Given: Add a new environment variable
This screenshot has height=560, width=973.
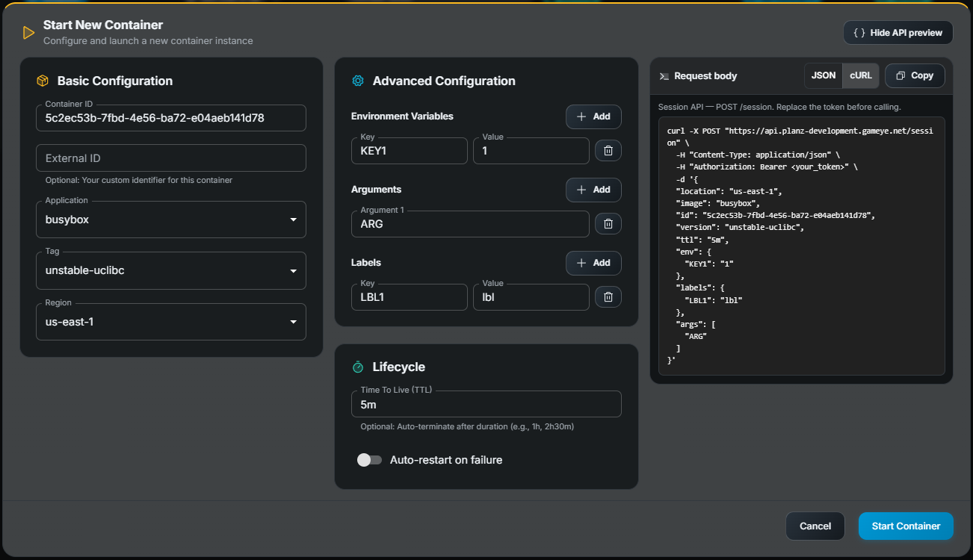Looking at the screenshot, I should (x=593, y=116).
